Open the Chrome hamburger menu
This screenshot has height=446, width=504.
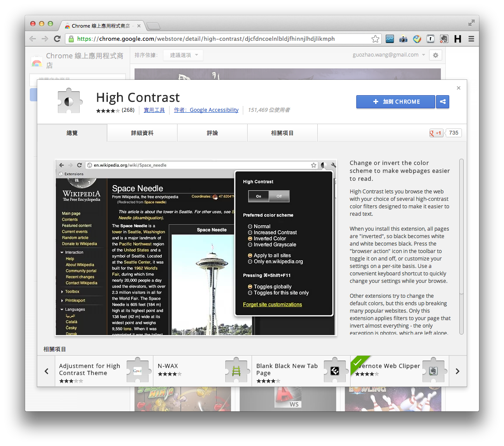(471, 39)
